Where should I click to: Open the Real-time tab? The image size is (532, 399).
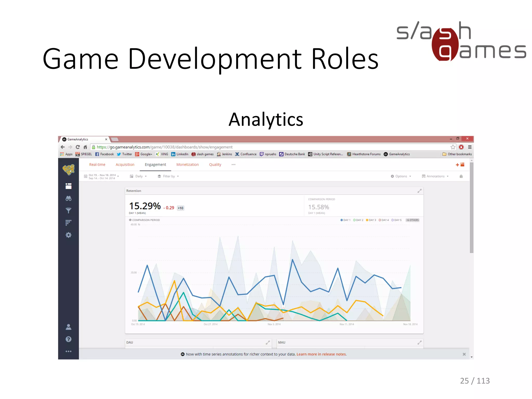(x=97, y=165)
